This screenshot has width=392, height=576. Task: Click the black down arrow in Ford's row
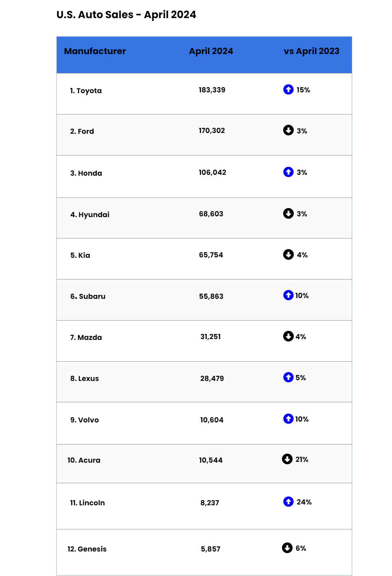click(x=288, y=130)
